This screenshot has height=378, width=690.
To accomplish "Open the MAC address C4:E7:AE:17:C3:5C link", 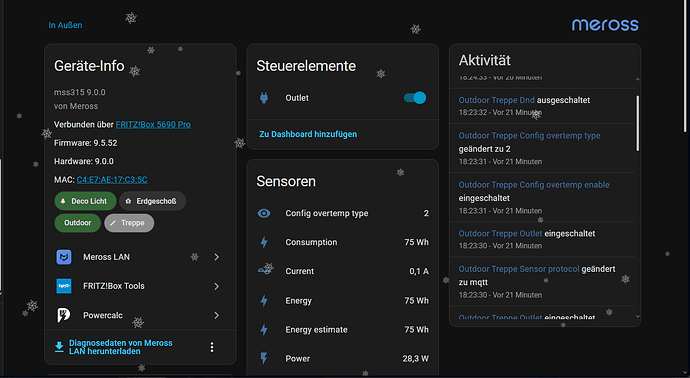I will tap(112, 180).
